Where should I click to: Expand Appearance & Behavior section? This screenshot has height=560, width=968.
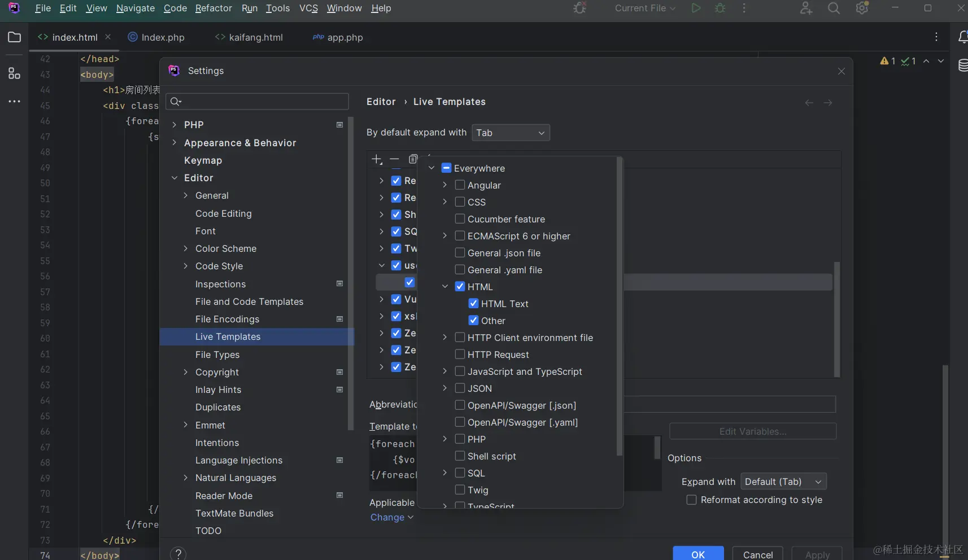click(x=175, y=143)
